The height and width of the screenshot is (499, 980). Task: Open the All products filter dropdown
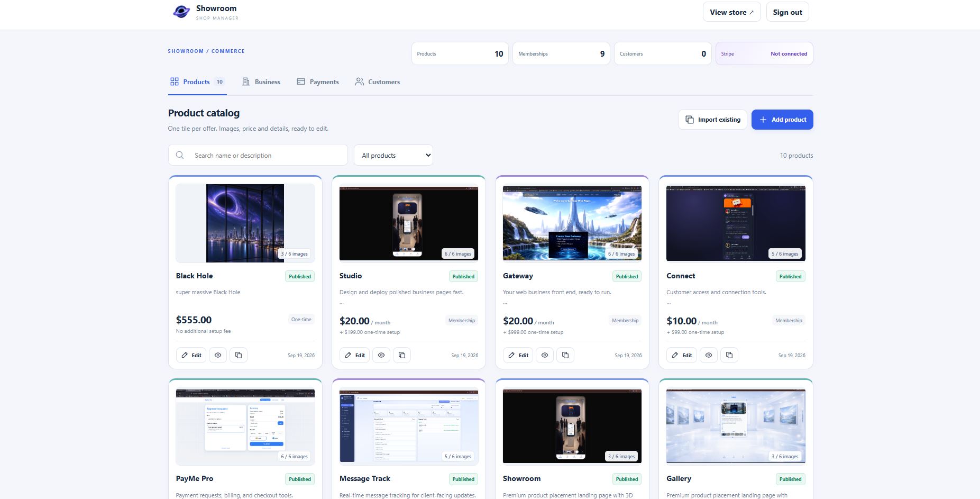point(393,155)
